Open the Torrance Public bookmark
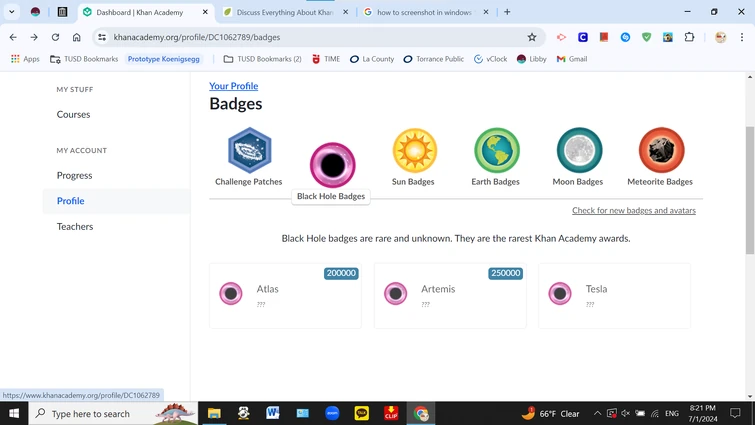755x425 pixels. click(433, 59)
